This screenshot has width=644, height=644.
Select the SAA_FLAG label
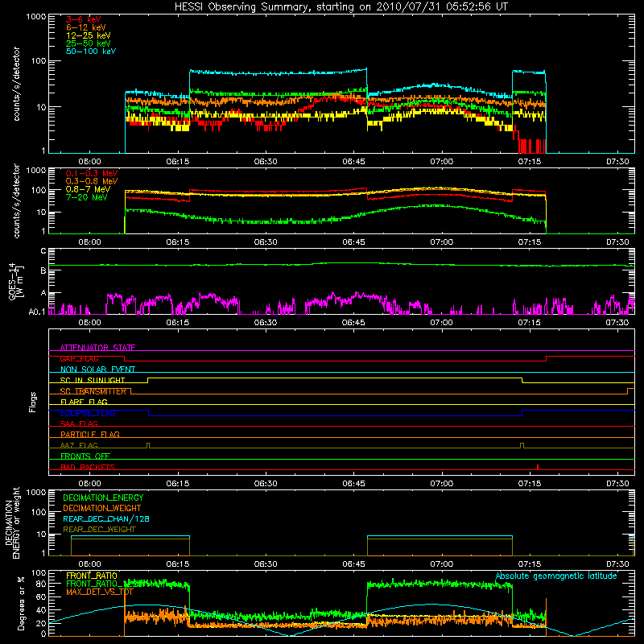[x=79, y=424]
